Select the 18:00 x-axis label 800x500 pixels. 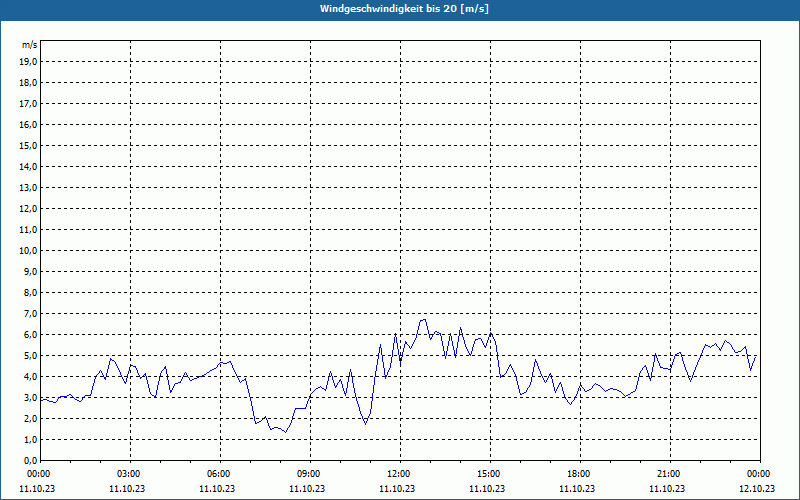[579, 474]
